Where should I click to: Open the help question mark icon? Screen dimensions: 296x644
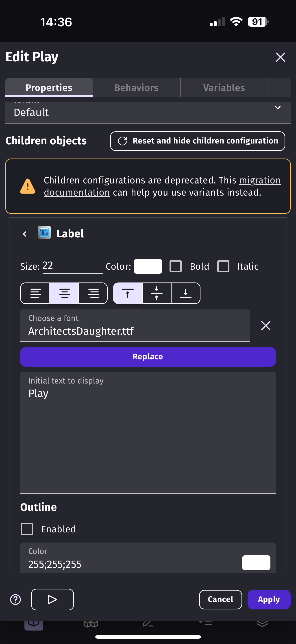click(x=15, y=600)
